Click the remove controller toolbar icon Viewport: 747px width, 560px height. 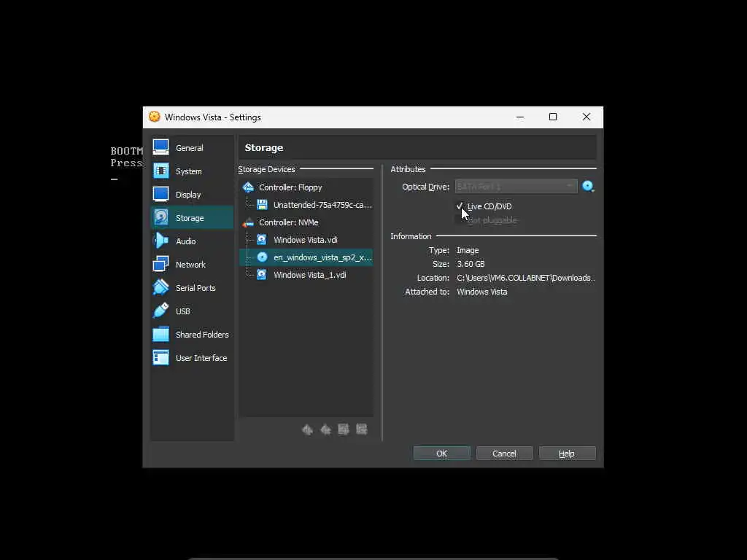point(325,429)
